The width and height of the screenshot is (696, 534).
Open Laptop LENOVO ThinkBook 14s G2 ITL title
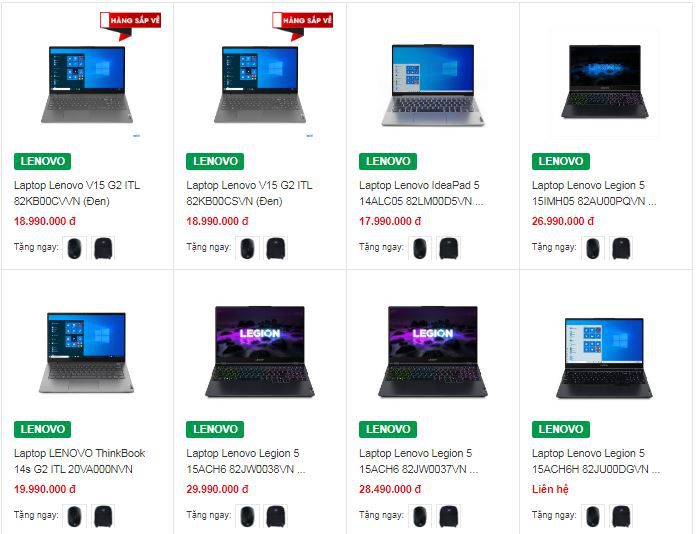click(79, 461)
